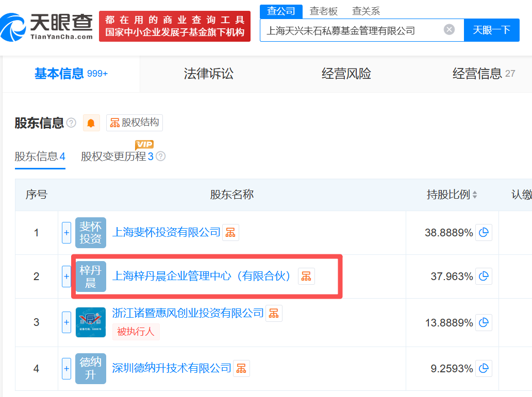Open the 经营信息 tab

(x=484, y=74)
